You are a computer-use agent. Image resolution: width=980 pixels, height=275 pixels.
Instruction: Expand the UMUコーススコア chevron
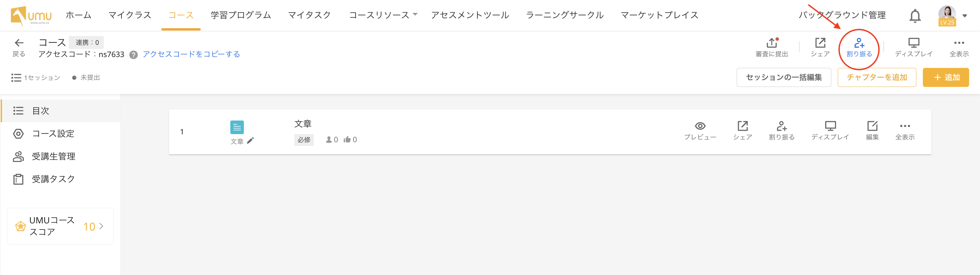tap(101, 226)
